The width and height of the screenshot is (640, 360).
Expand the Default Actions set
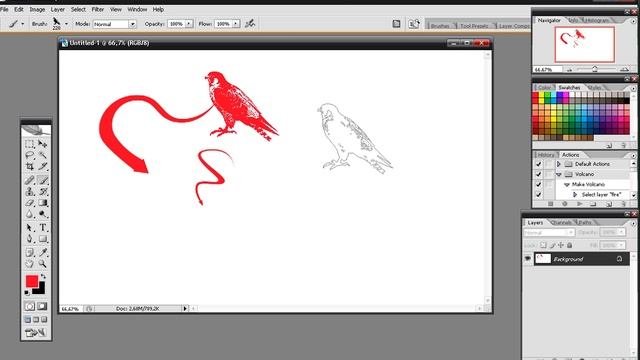click(x=559, y=164)
